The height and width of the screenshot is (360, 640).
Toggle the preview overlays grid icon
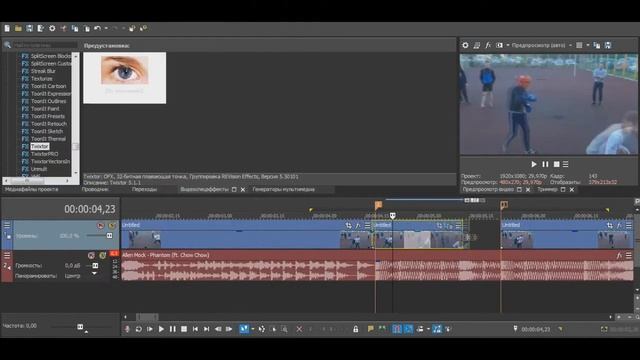[x=579, y=45]
